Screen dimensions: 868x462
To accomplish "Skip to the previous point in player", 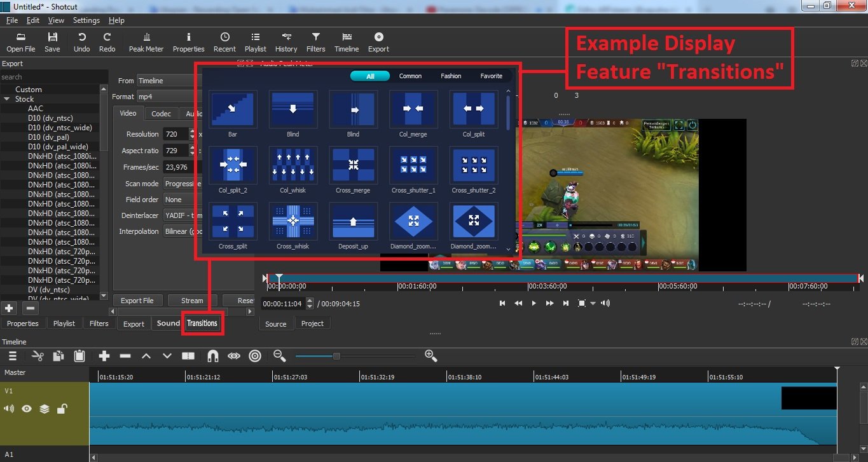I will (502, 304).
